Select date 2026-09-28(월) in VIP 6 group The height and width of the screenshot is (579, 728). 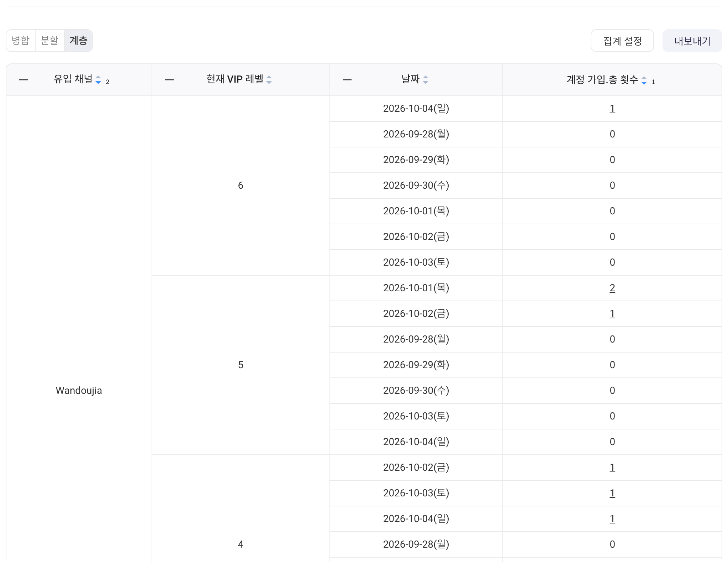tap(416, 134)
